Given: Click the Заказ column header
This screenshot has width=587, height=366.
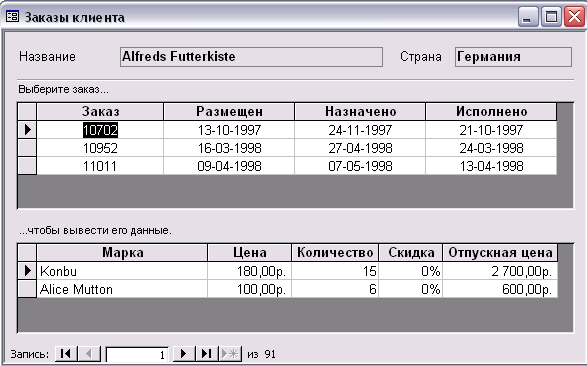Looking at the screenshot, I should 100,112.
